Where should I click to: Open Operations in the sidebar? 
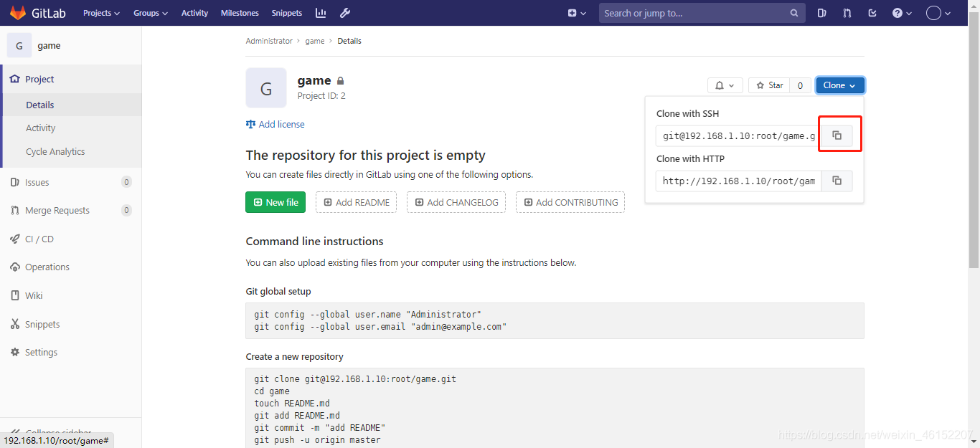(x=71, y=267)
